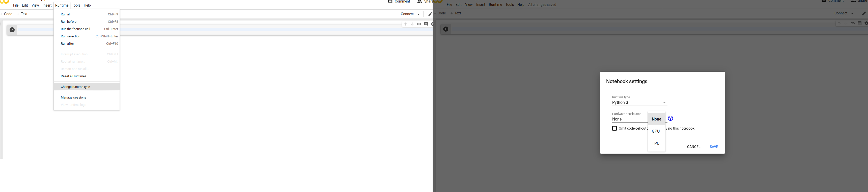Close the open Runtime menu in the left notebook
This screenshot has height=192, width=868.
(62, 5)
